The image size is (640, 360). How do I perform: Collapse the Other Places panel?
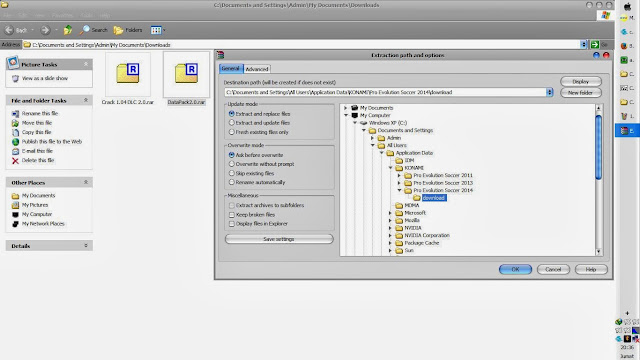pos(86,182)
